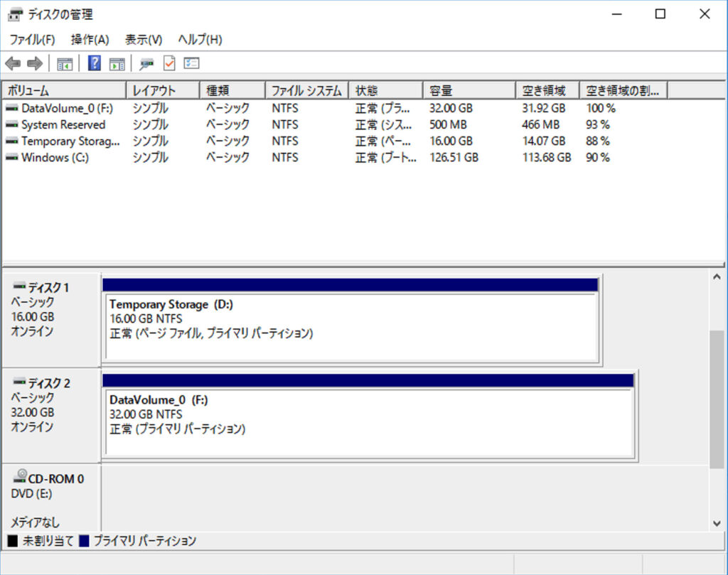Open Help via the blue question-mark icon
This screenshot has width=728, height=575.
tap(95, 63)
